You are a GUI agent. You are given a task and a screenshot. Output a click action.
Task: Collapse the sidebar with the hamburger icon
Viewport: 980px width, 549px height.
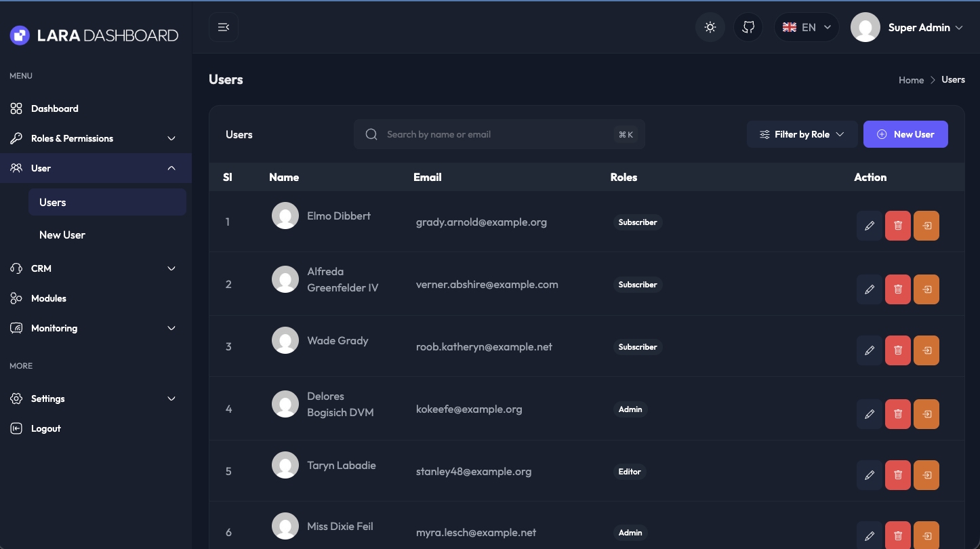tap(224, 27)
